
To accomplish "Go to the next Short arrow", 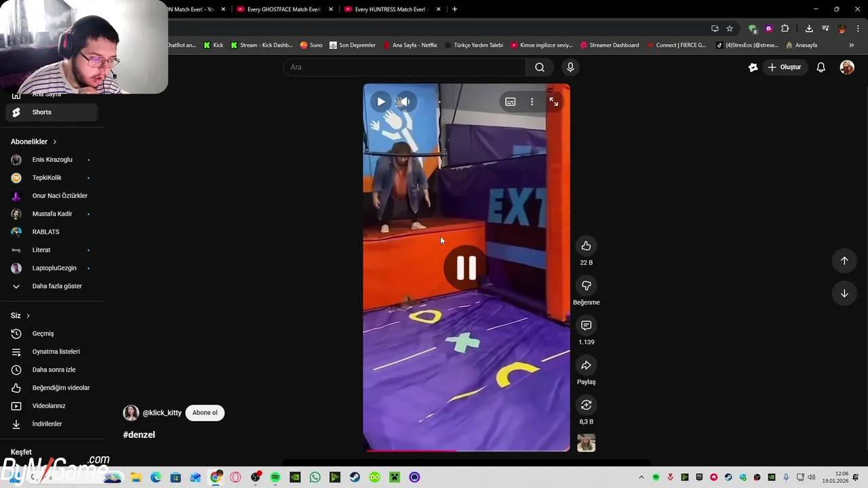I will (x=844, y=293).
